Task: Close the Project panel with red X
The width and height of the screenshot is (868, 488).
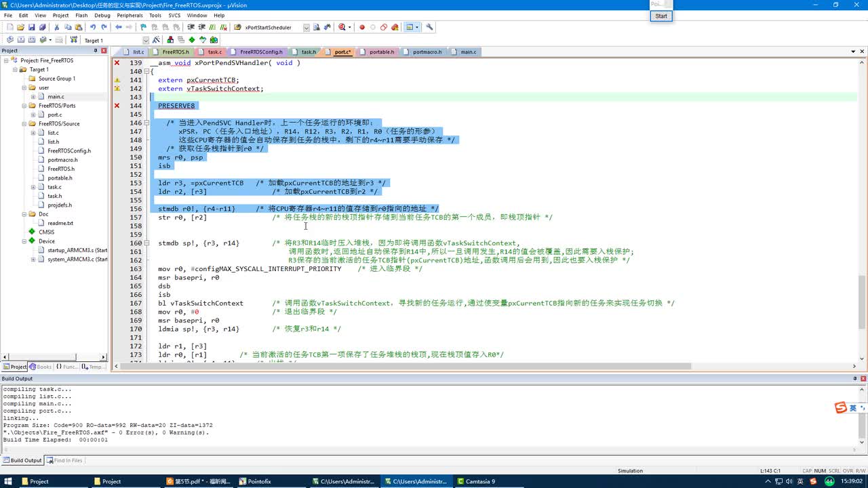Action: tap(104, 51)
